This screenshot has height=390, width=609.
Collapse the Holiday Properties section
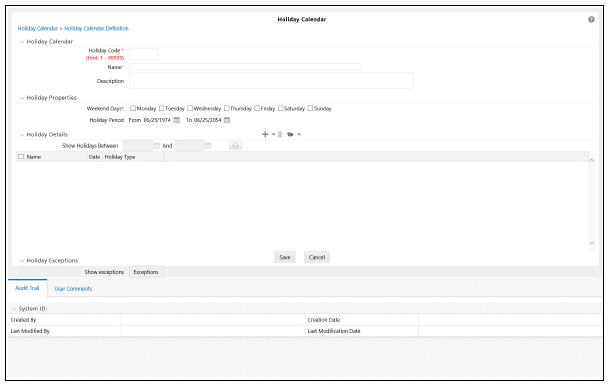(x=22, y=98)
